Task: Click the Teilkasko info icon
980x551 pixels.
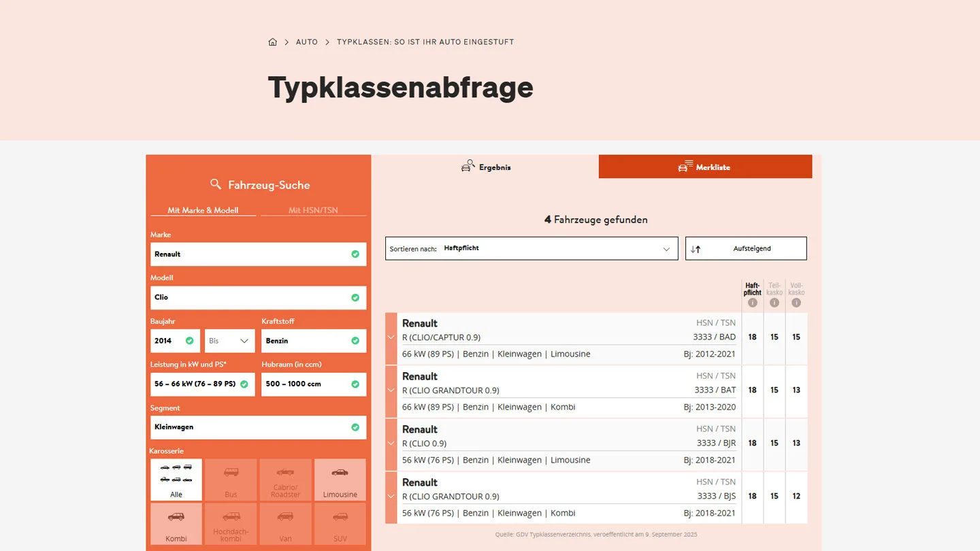Action: [x=774, y=303]
